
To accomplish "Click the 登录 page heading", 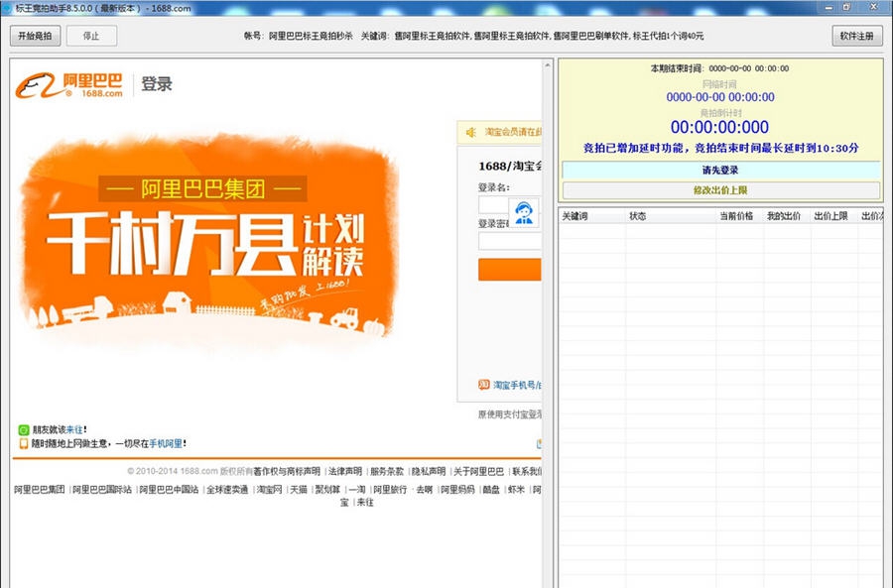I will click(x=157, y=84).
